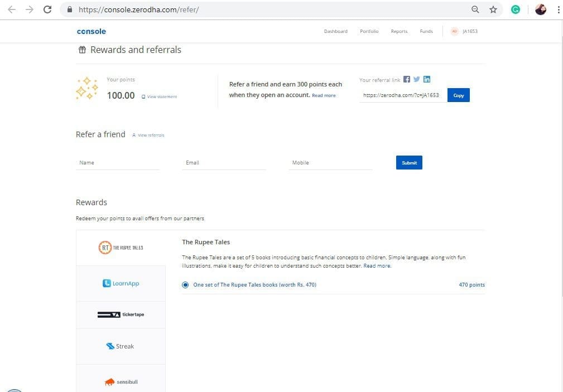Click the lock icon in address bar
The height and width of the screenshot is (392, 563).
tap(70, 9)
